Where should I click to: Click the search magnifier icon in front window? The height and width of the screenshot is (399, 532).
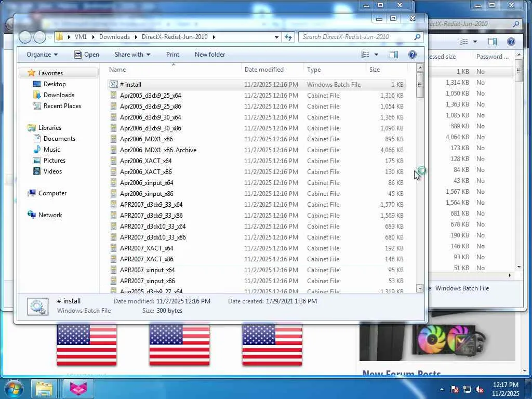tap(417, 37)
